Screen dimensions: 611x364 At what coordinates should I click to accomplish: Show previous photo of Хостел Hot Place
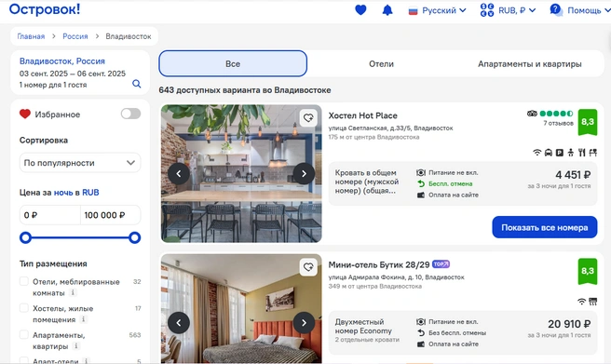tap(179, 174)
